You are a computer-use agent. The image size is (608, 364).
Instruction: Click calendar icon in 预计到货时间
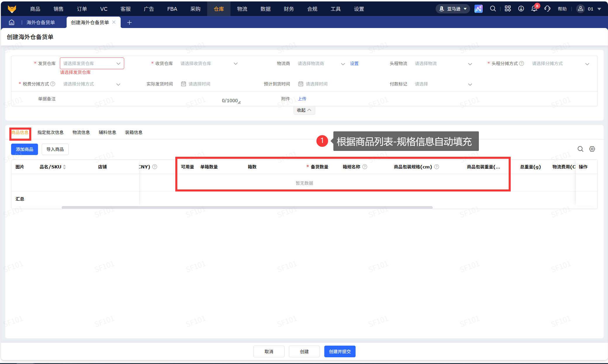click(301, 84)
